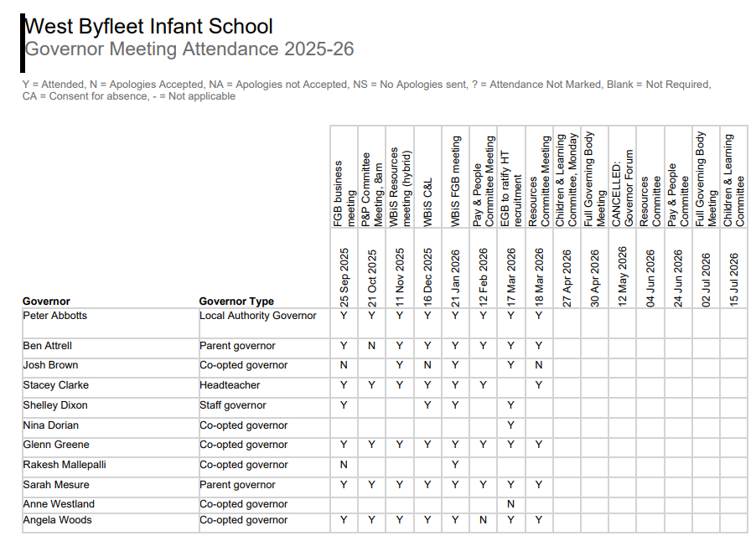Select the 25 Sep 2025 date header

344,277
